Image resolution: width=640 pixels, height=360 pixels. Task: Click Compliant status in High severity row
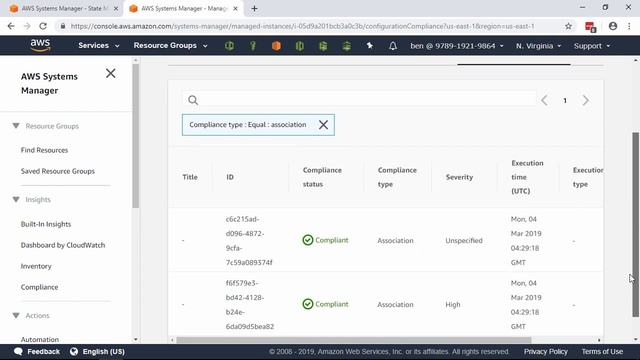[x=325, y=304]
